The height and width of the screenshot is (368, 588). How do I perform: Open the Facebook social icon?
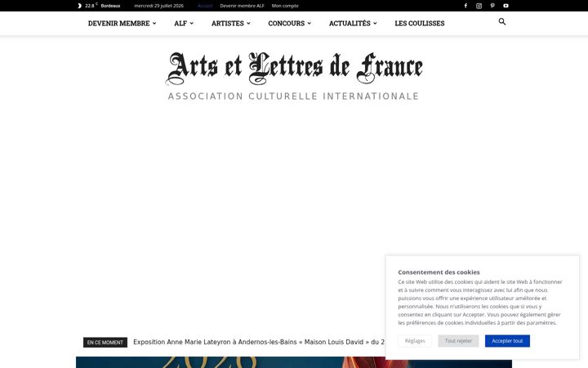[x=465, y=6]
